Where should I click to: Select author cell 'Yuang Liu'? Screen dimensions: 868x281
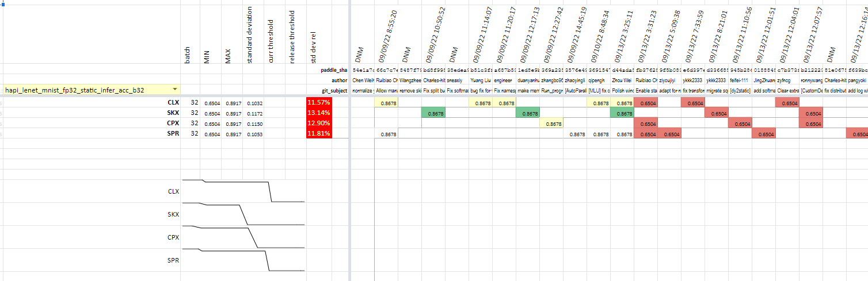(x=480, y=80)
